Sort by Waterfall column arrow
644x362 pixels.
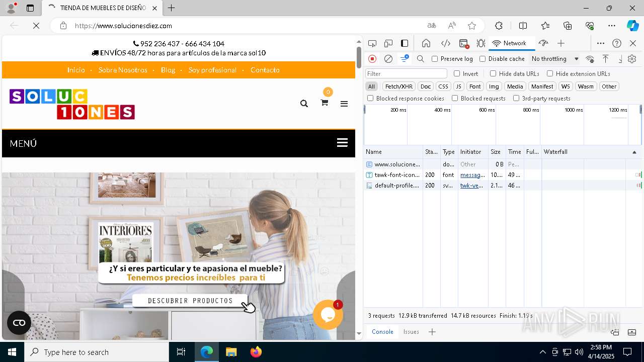(x=634, y=152)
